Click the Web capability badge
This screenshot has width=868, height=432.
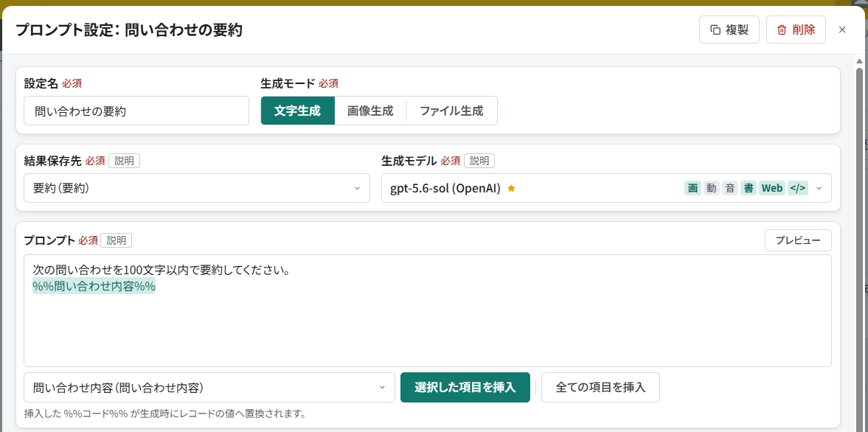pos(771,188)
